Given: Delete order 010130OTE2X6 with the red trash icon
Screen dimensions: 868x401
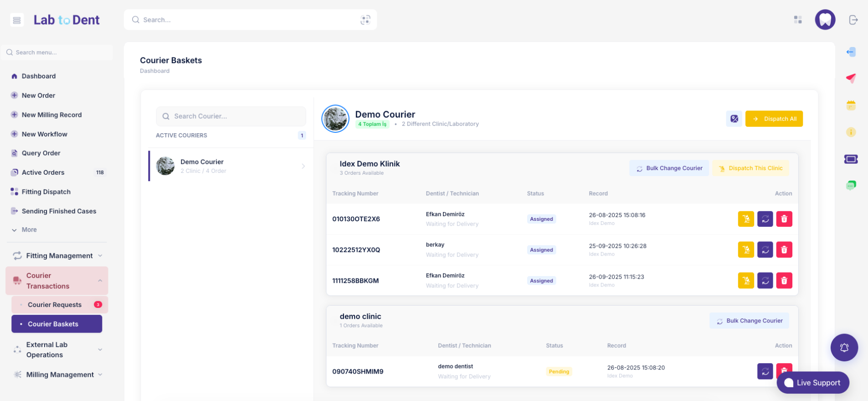Looking at the screenshot, I should click(784, 219).
